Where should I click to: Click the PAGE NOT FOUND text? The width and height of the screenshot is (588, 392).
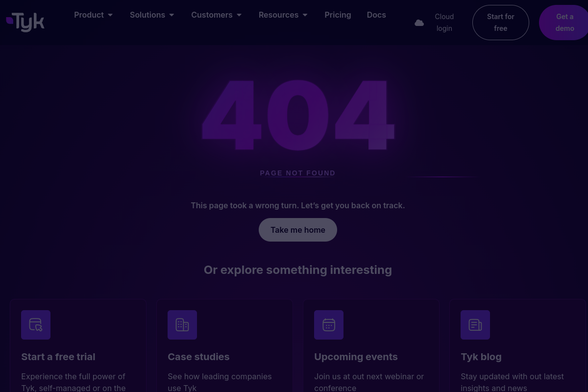pos(298,173)
